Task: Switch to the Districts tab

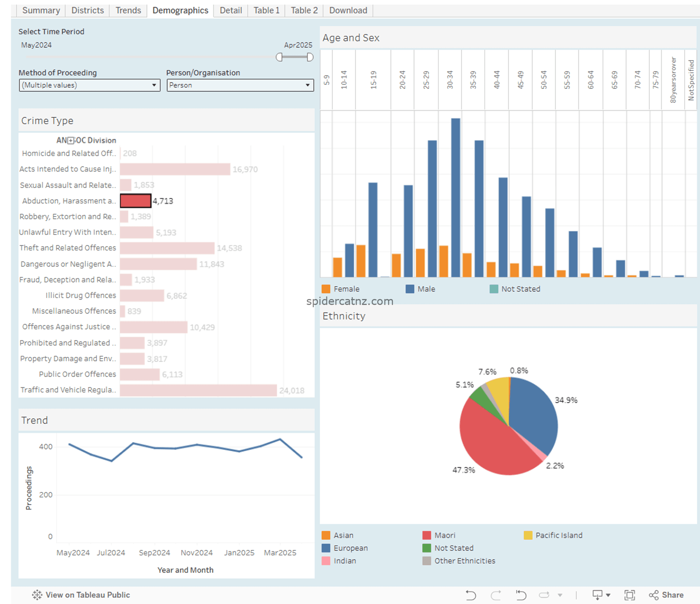Action: click(87, 10)
